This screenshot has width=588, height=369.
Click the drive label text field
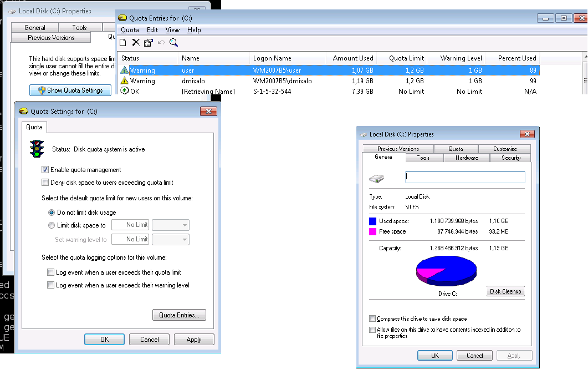click(465, 177)
